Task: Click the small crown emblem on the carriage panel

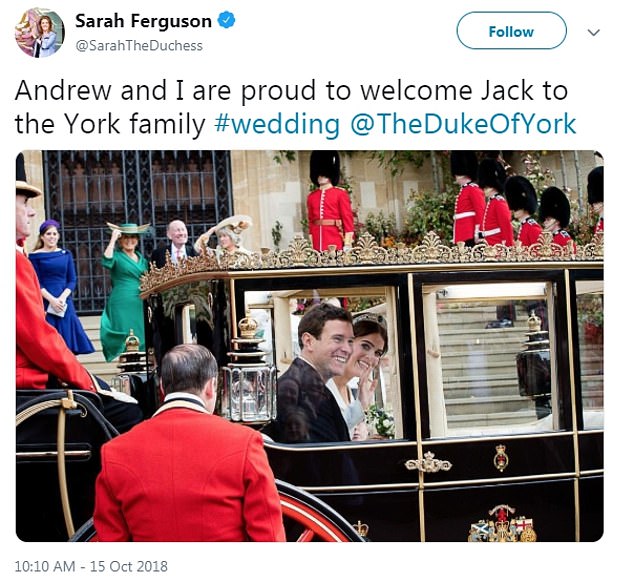Action: click(x=501, y=457)
